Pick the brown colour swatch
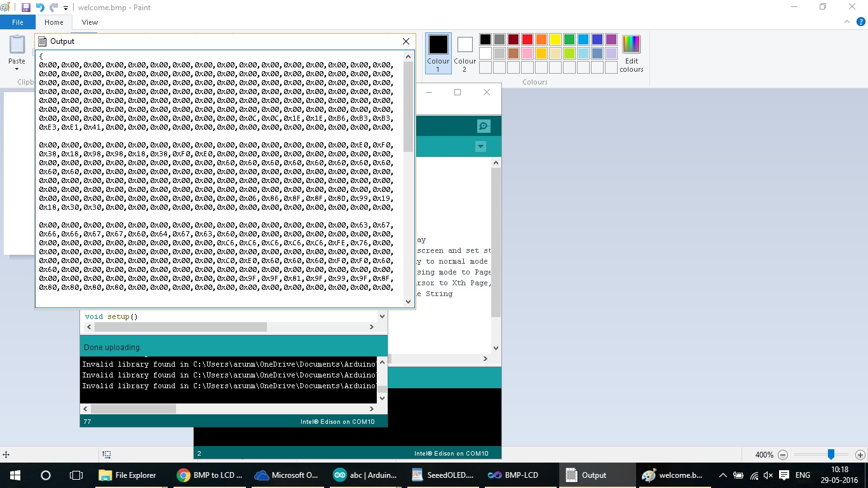This screenshot has height=488, width=868. (x=513, y=53)
